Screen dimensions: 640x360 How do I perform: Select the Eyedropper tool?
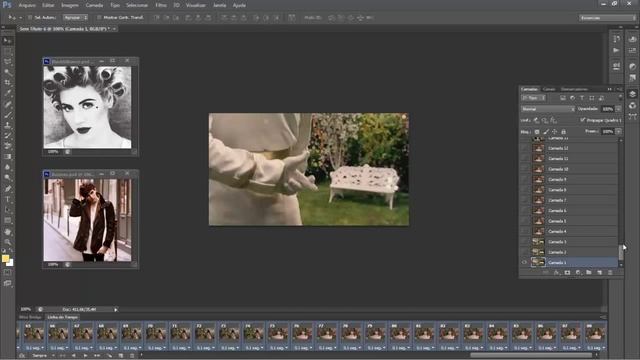(7, 93)
